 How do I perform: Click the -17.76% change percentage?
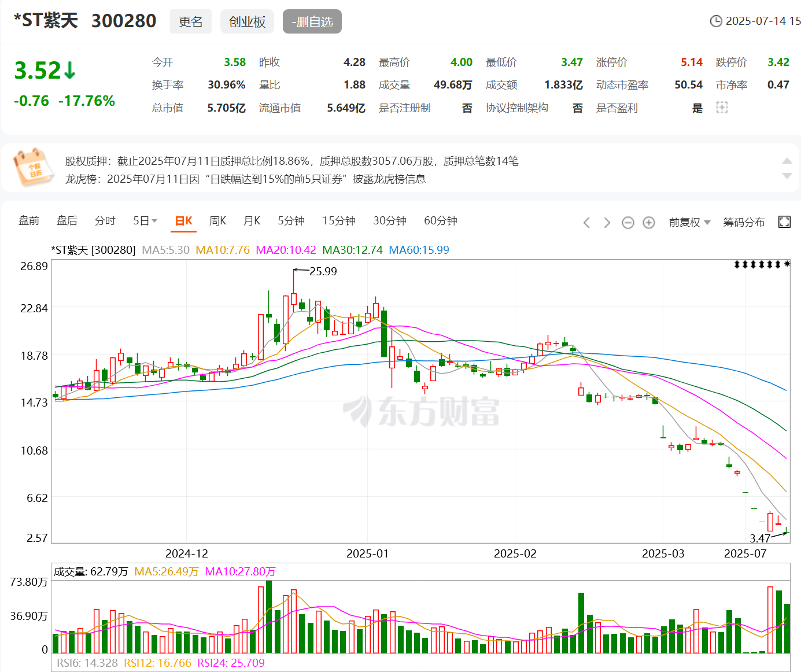tap(87, 101)
